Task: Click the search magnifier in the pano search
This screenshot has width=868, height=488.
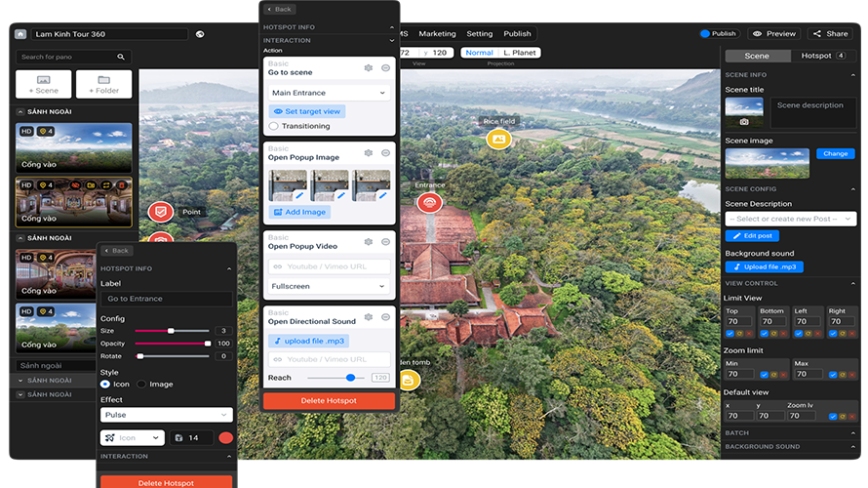Action: click(x=121, y=57)
